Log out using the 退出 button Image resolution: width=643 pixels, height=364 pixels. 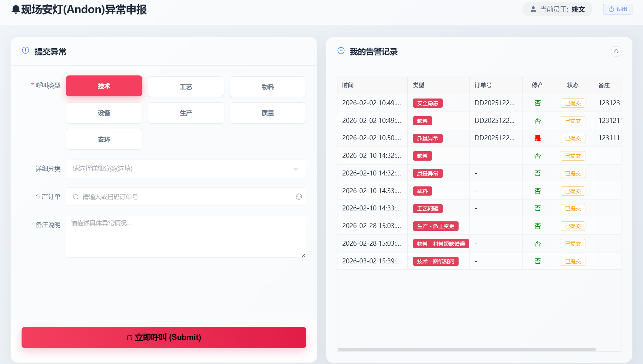(617, 9)
